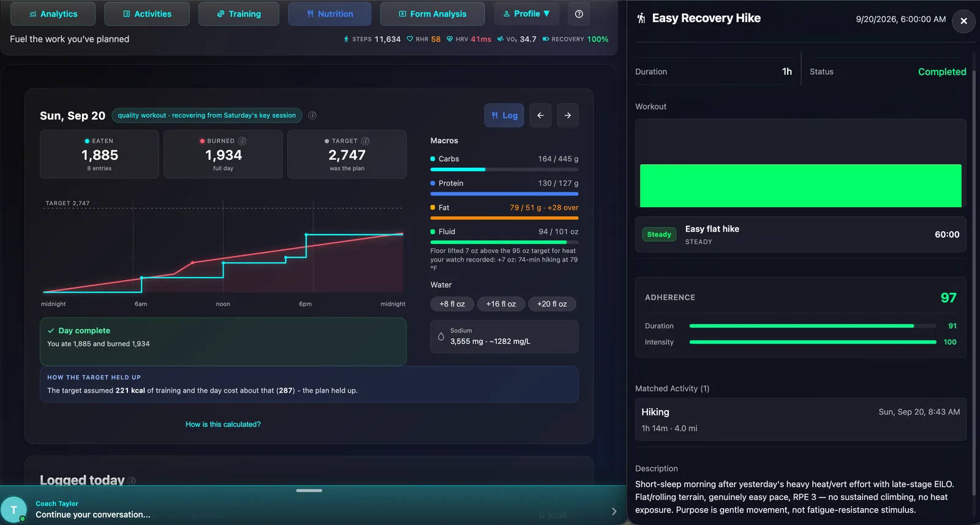Click the Carbs macro progress bar

tap(504, 169)
